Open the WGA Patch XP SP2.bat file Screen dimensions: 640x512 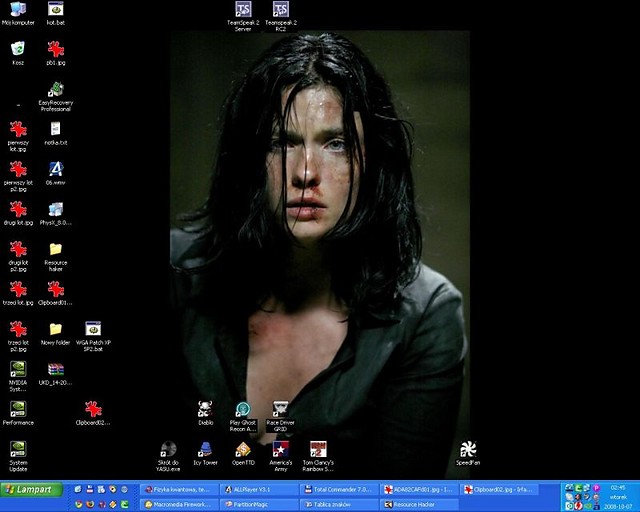coord(93,337)
